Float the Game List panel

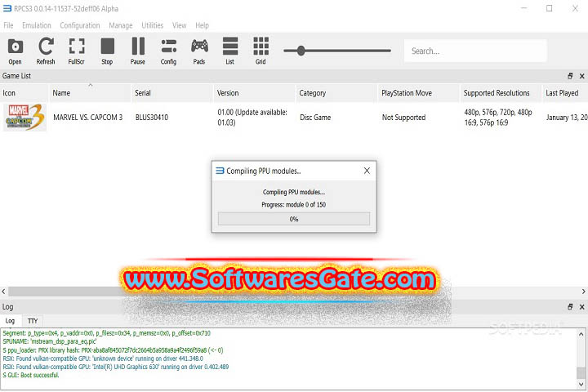click(x=570, y=76)
